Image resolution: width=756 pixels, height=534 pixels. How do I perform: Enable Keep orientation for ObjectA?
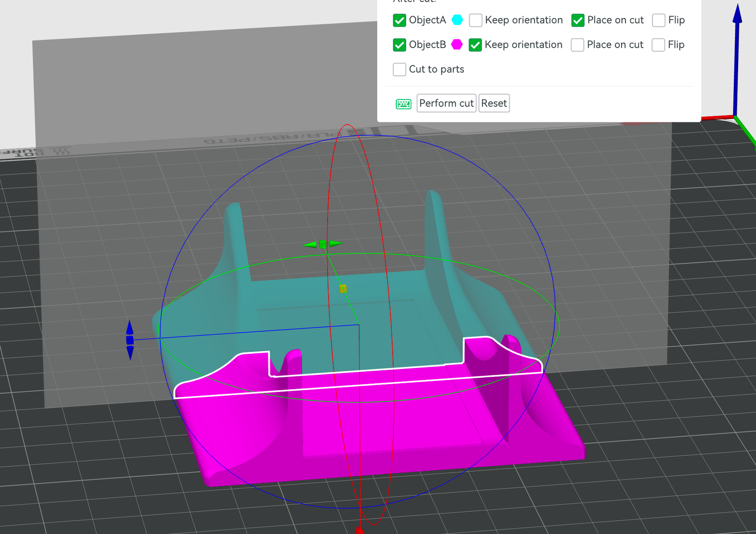pyautogui.click(x=476, y=20)
